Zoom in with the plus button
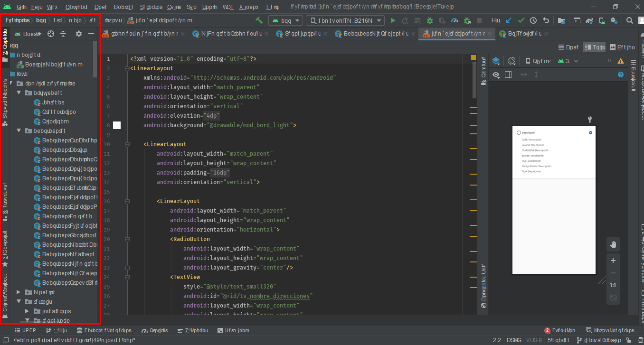The height and width of the screenshot is (345, 644). tap(613, 261)
